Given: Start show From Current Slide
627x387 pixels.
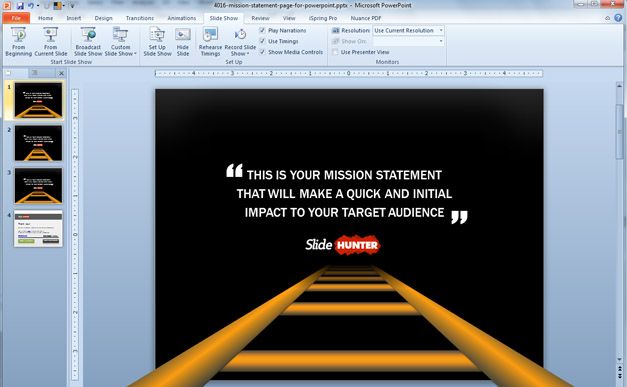Looking at the screenshot, I should click(x=50, y=42).
